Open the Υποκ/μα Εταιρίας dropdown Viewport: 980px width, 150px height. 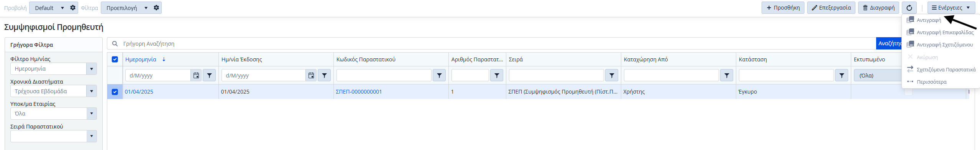[x=92, y=114]
